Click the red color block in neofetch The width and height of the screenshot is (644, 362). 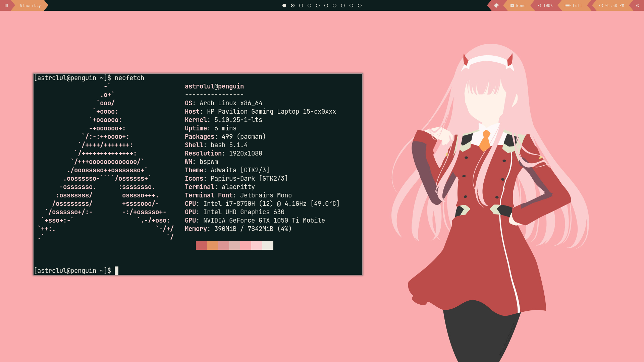pyautogui.click(x=201, y=245)
